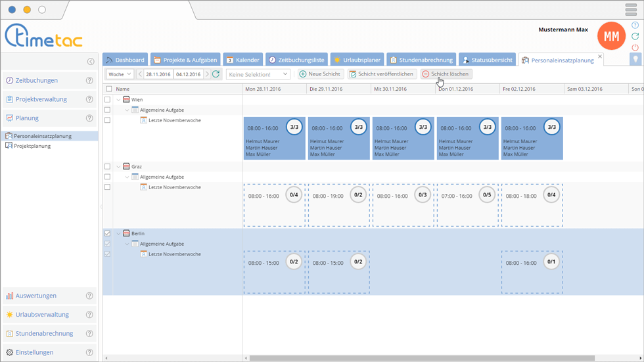Collapse the Graz tree node
Image resolution: width=644 pixels, height=362 pixels.
point(119,167)
